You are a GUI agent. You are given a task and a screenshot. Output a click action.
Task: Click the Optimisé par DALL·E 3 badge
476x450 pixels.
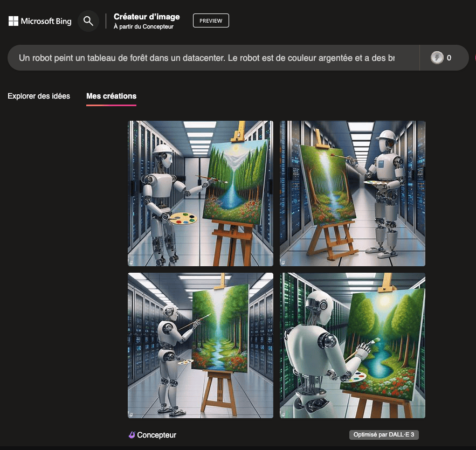(384, 434)
